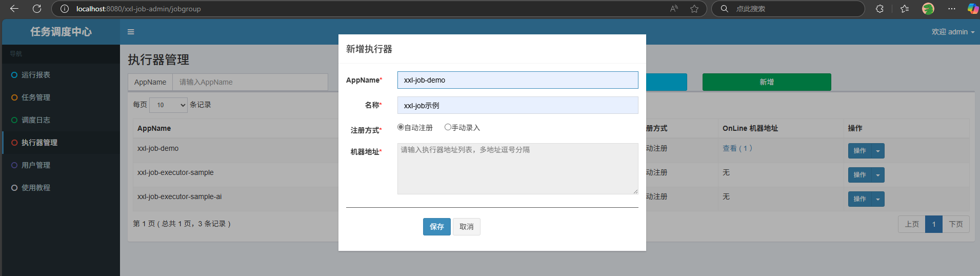Click the 操作 button for xxl-job-executor-sample-ai row
The height and width of the screenshot is (276, 980).
pos(860,199)
